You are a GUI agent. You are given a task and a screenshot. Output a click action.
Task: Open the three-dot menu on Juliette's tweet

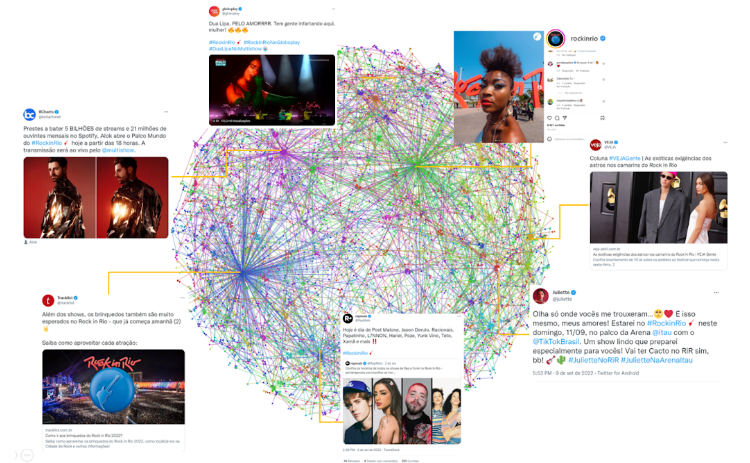click(716, 292)
